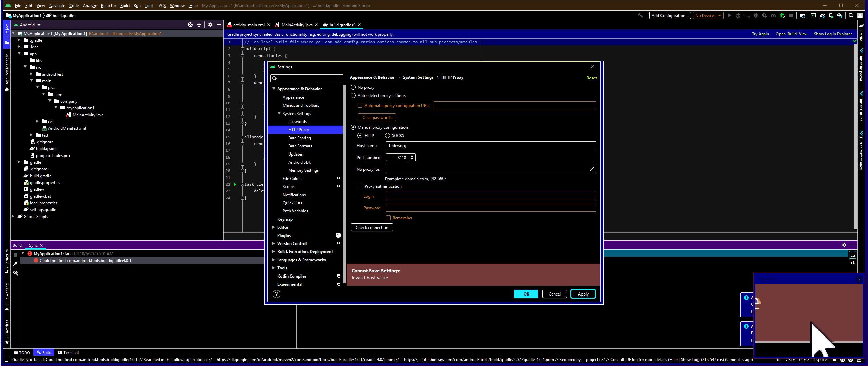Open the Profile app toolbar icon
868x366 pixels.
(774, 15)
